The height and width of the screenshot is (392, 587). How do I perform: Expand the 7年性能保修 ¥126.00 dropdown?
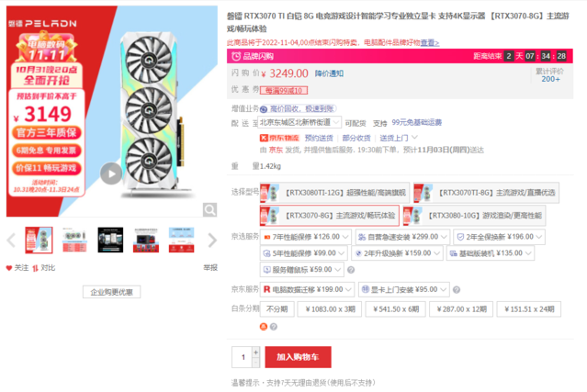coord(306,237)
